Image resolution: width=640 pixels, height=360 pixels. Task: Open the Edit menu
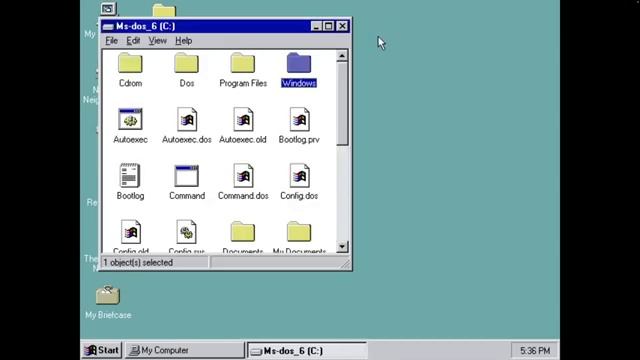[133, 41]
